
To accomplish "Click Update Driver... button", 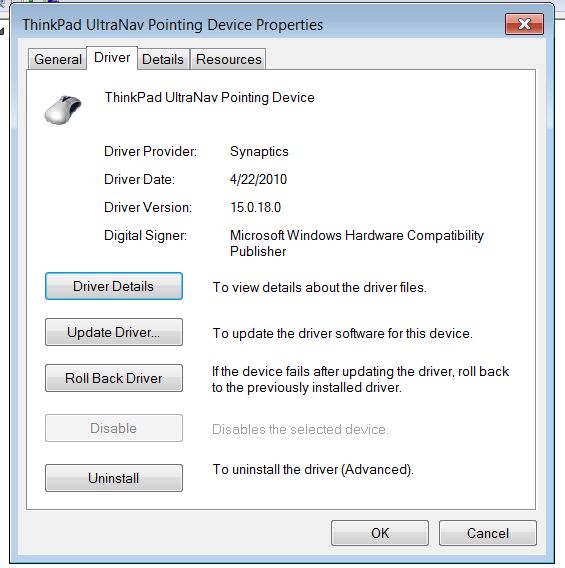I will (x=114, y=332).
